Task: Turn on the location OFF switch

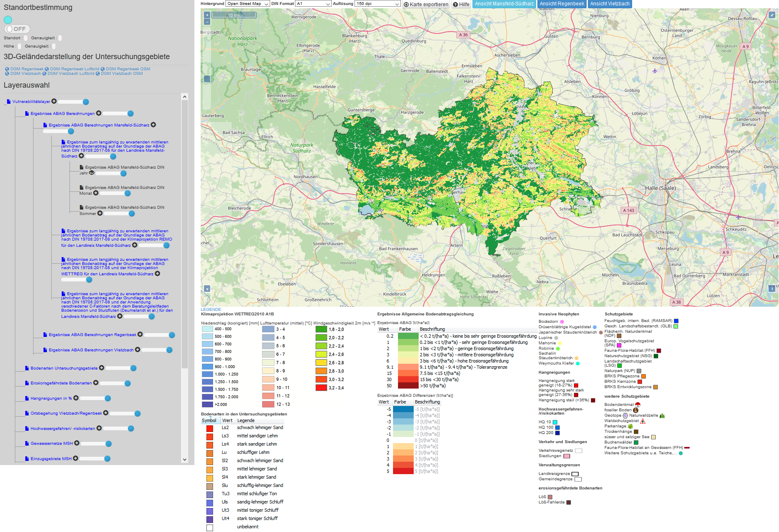Action: 17,29
